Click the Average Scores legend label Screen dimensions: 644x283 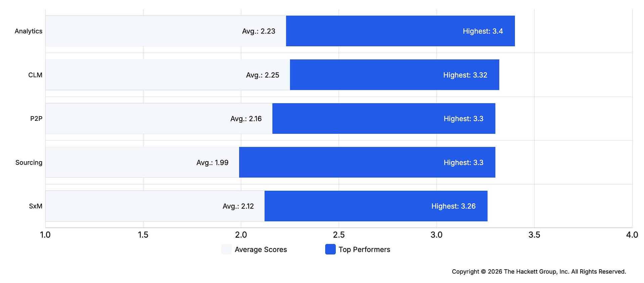tap(261, 249)
